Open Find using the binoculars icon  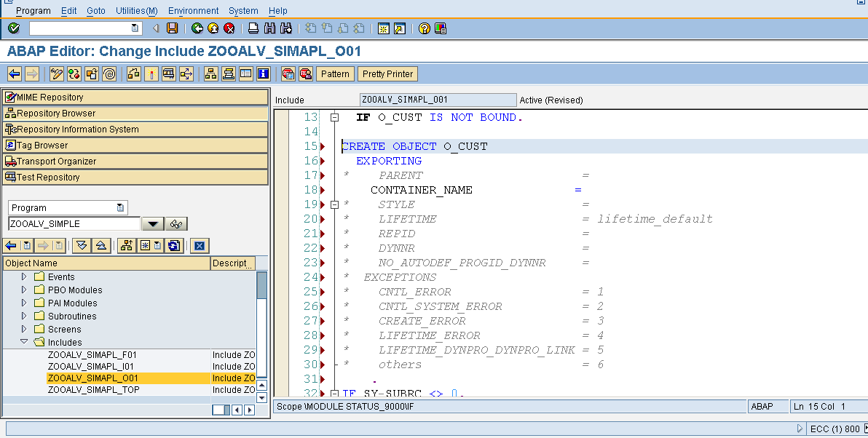tap(269, 28)
